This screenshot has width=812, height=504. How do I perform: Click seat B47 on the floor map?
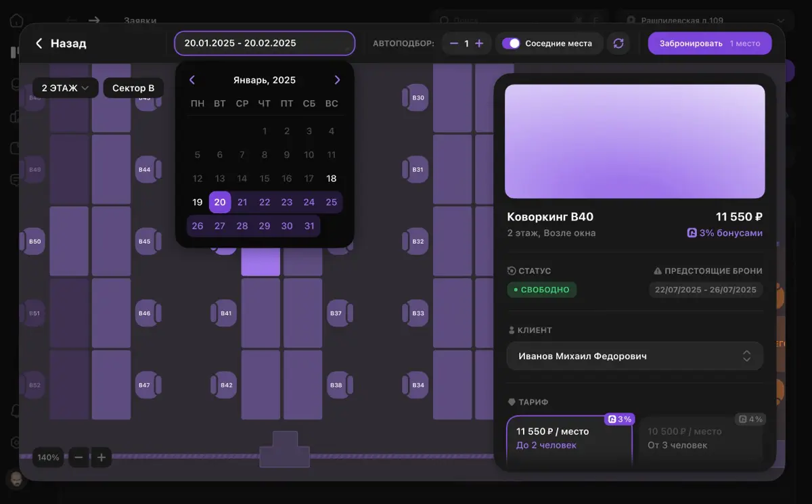coord(147,385)
